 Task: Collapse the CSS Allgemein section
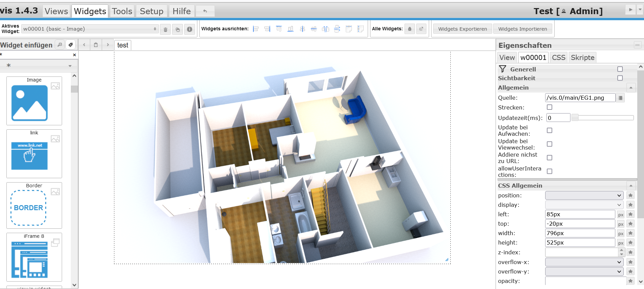(631, 186)
